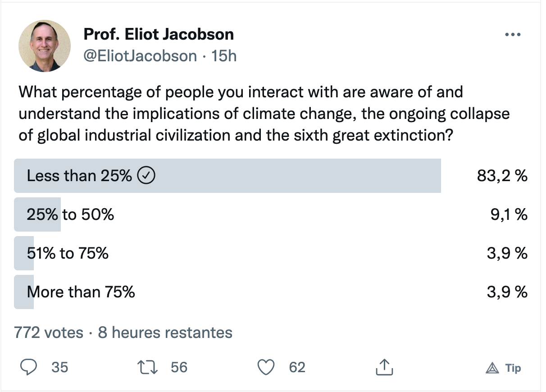Click the 772 votes count
This screenshot has width=546, height=392.
pos(49,333)
